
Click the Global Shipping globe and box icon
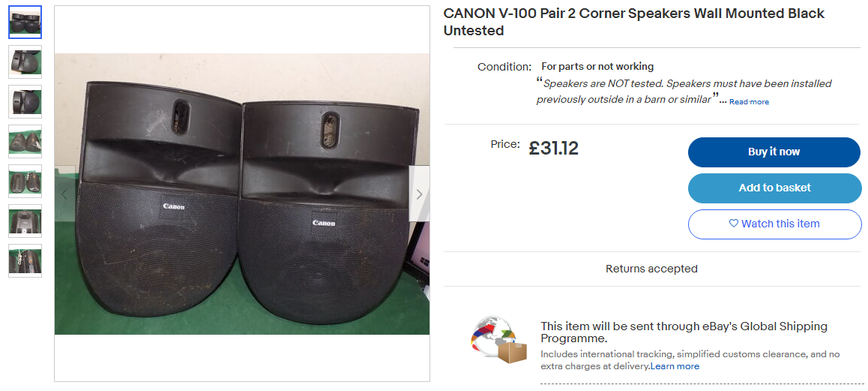coord(497,340)
